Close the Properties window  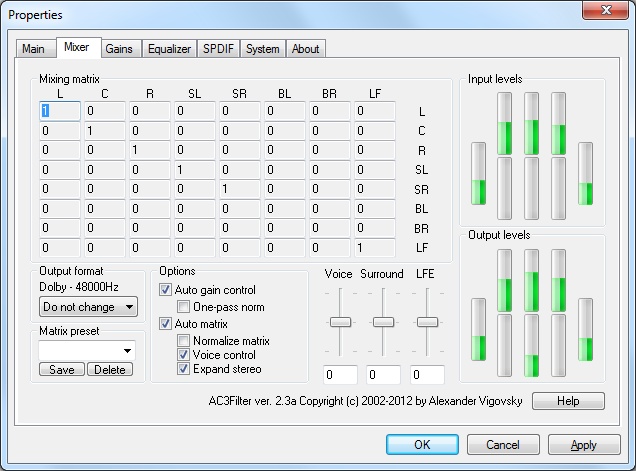pos(606,10)
